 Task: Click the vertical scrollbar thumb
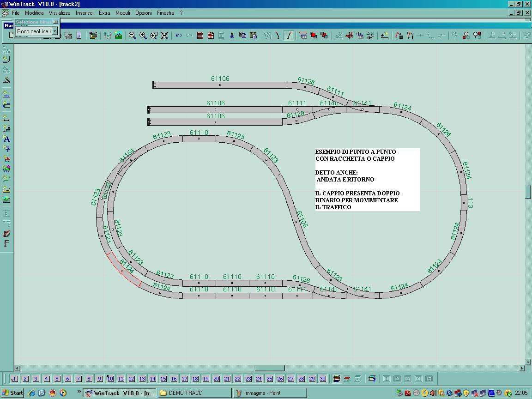click(x=528, y=192)
